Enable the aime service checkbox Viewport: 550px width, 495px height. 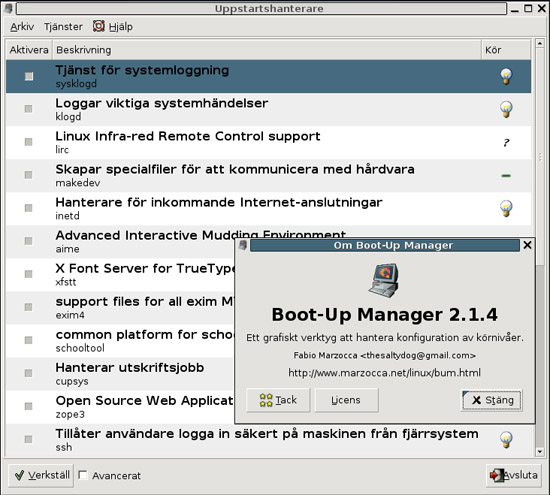(28, 241)
